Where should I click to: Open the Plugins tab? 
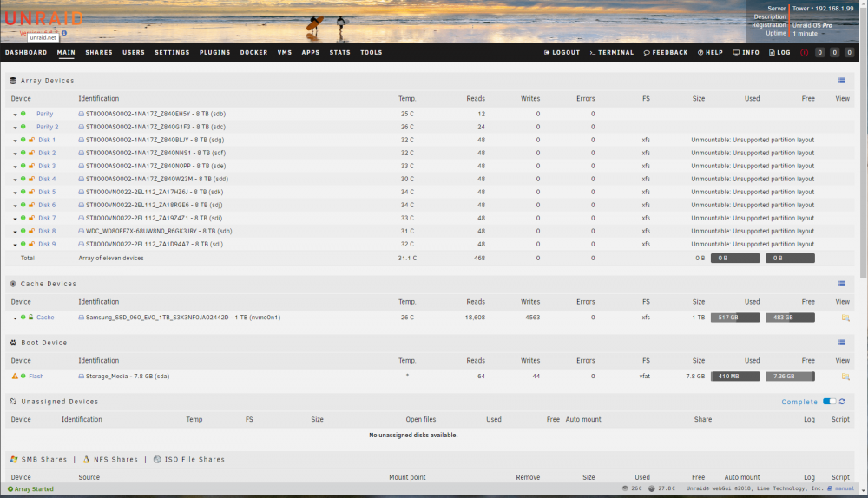click(x=214, y=53)
